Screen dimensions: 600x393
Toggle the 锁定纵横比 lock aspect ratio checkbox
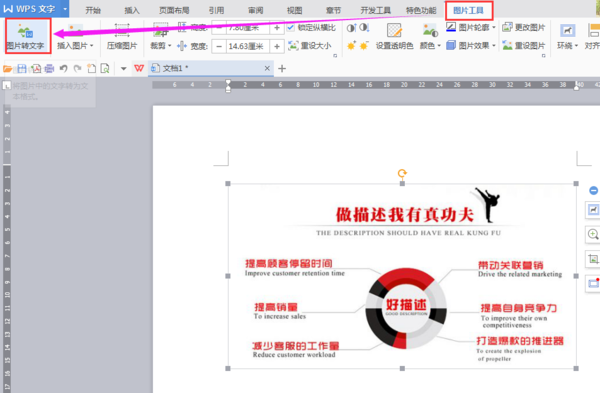[x=291, y=28]
